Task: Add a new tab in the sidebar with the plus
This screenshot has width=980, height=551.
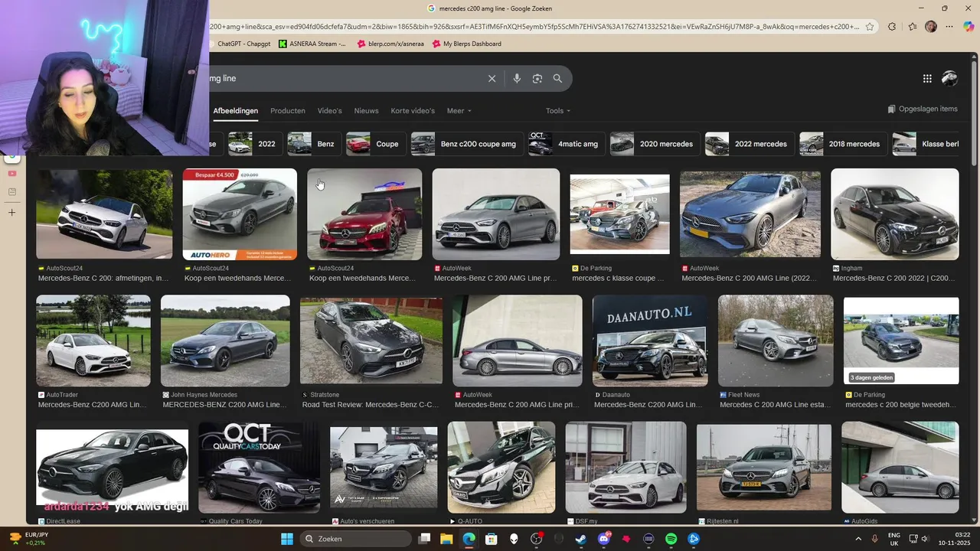Action: [11, 212]
